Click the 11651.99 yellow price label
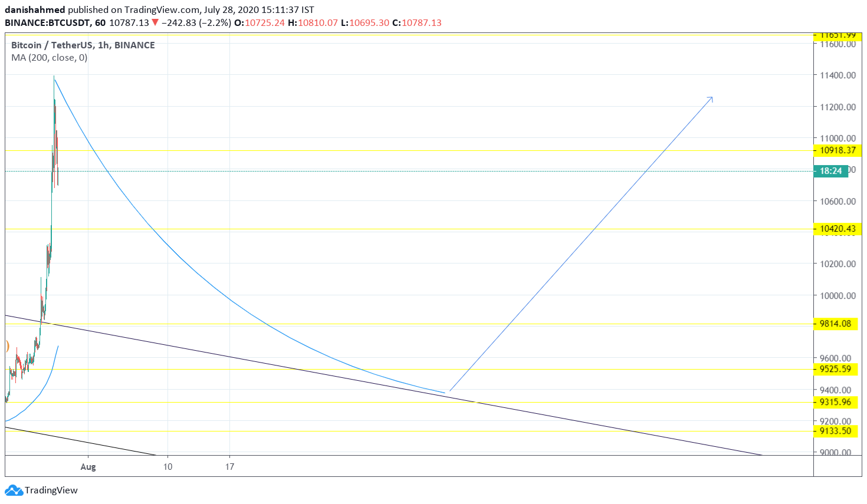Image resolution: width=867 pixels, height=504 pixels. 838,35
